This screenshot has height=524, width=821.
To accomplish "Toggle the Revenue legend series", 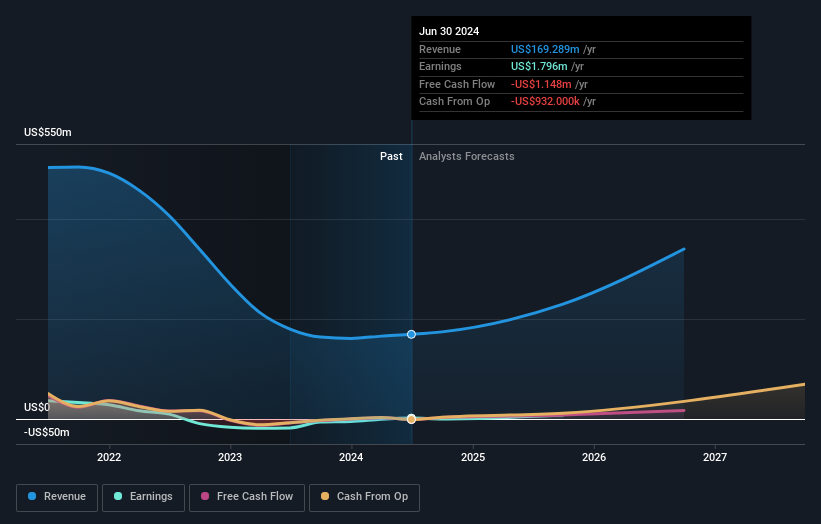I will 57,497.
